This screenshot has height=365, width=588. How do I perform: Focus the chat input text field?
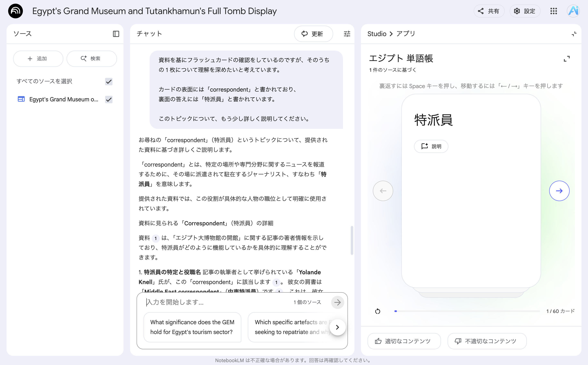(217, 302)
